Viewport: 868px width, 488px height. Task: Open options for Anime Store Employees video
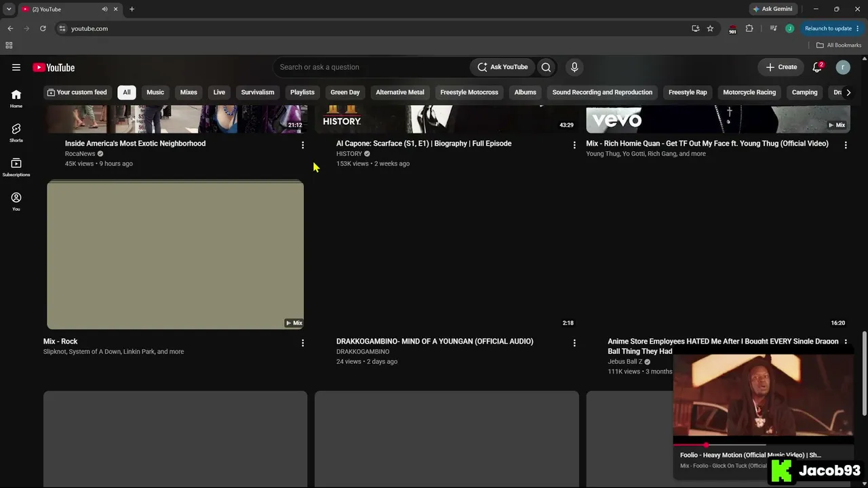click(846, 342)
